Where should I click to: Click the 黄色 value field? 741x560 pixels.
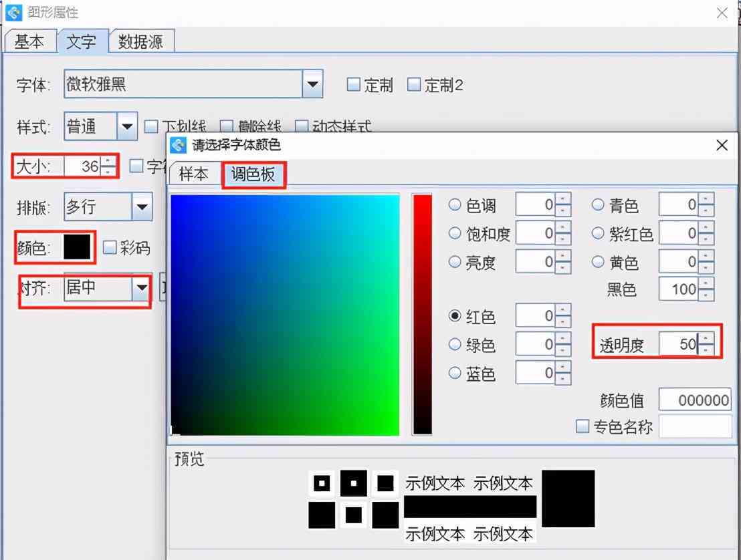pos(678,261)
